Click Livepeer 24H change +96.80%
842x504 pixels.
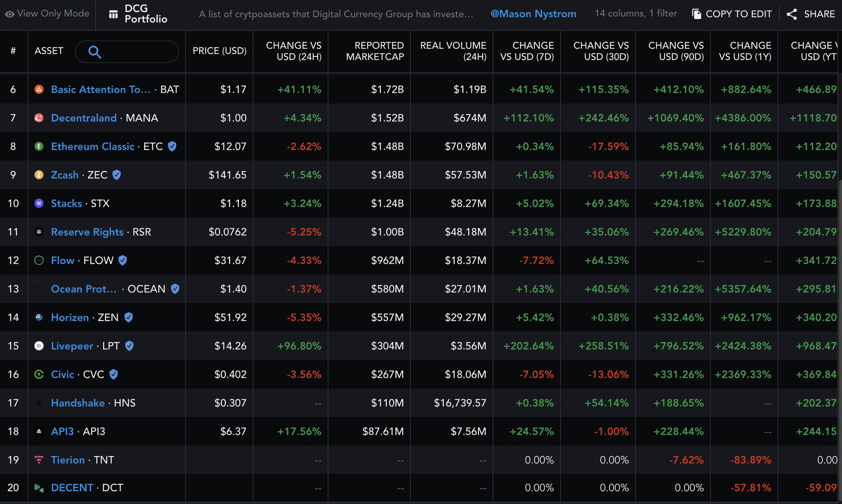299,346
